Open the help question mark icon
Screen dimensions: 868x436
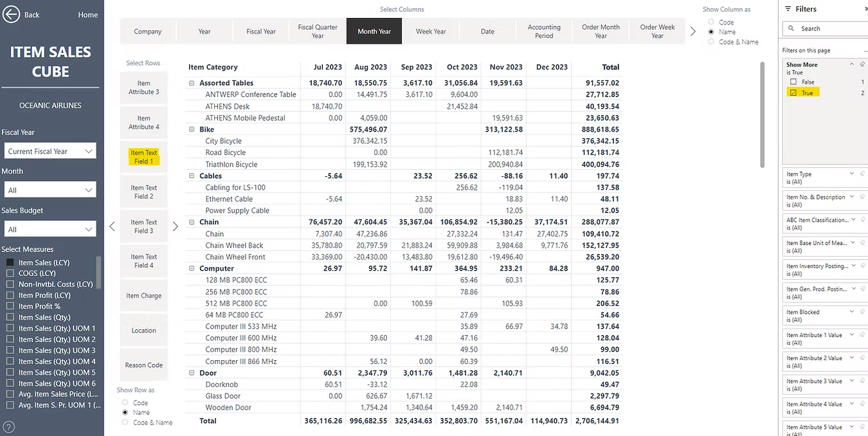tap(9, 427)
